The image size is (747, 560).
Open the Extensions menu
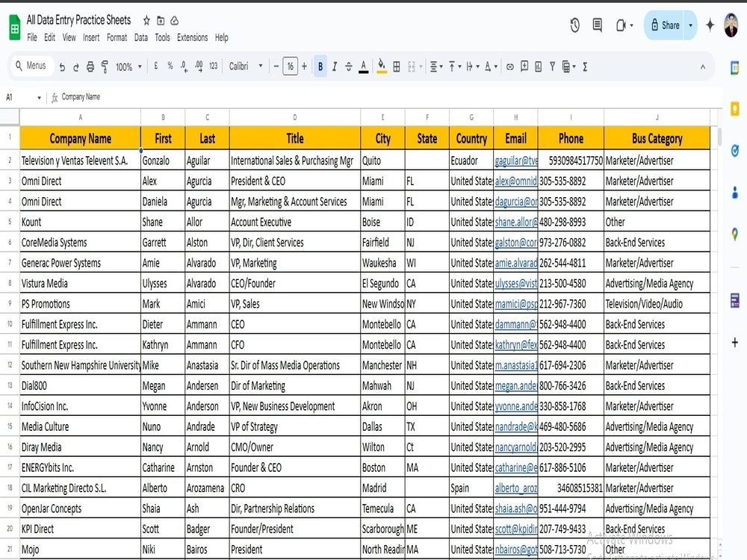coord(193,37)
